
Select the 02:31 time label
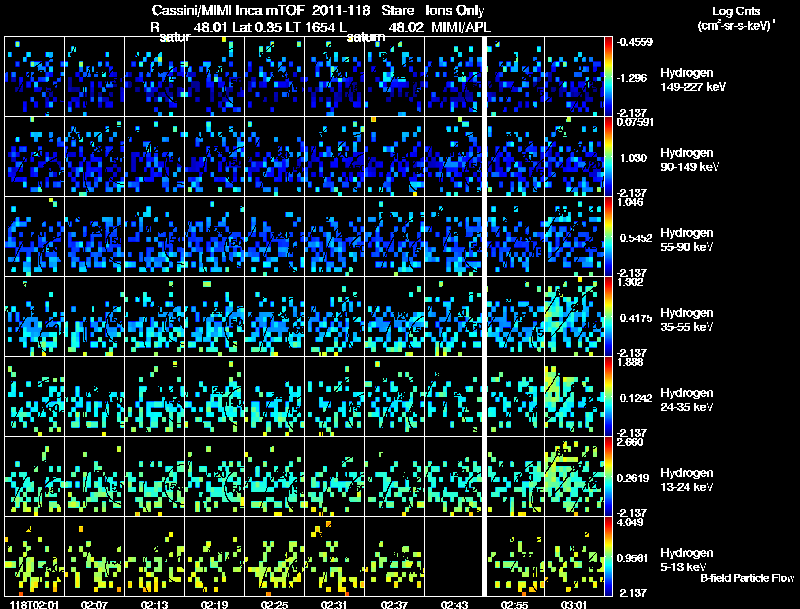pos(334,604)
